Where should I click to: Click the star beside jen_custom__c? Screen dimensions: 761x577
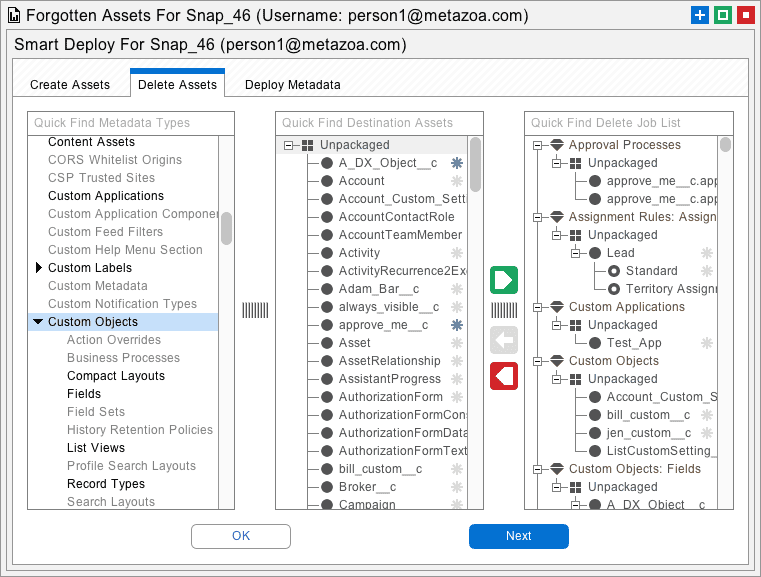tap(707, 433)
